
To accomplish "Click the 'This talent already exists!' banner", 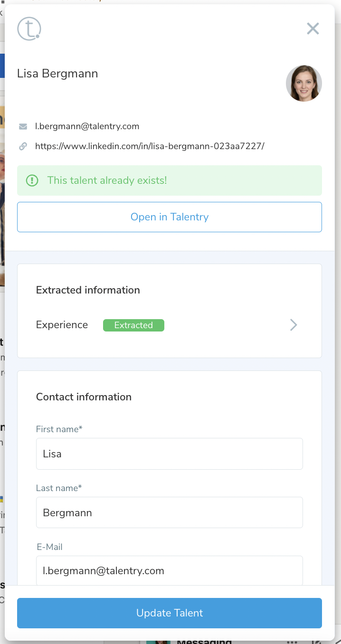I will (x=170, y=180).
